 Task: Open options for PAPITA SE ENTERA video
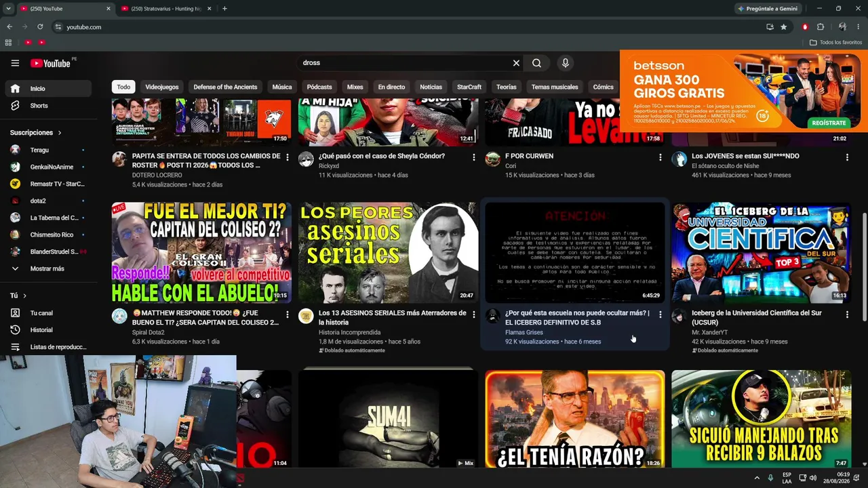tap(287, 157)
